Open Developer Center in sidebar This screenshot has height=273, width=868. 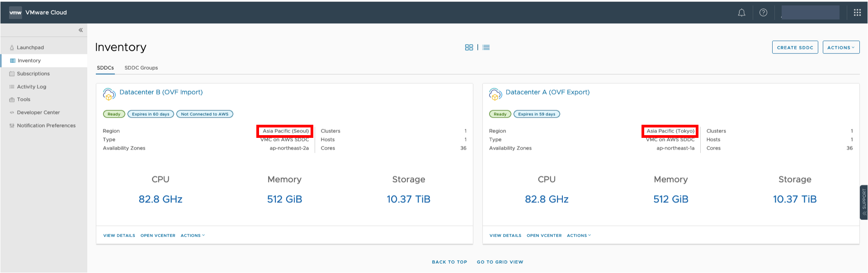[x=38, y=113]
